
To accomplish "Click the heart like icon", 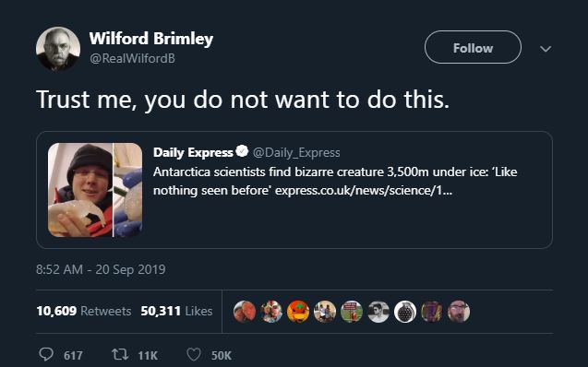I will click(x=194, y=354).
